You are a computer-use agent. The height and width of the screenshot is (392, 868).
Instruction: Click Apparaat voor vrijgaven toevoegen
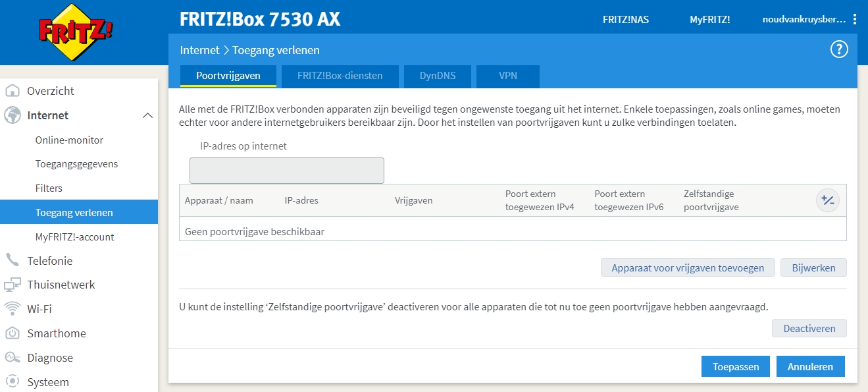(x=687, y=267)
